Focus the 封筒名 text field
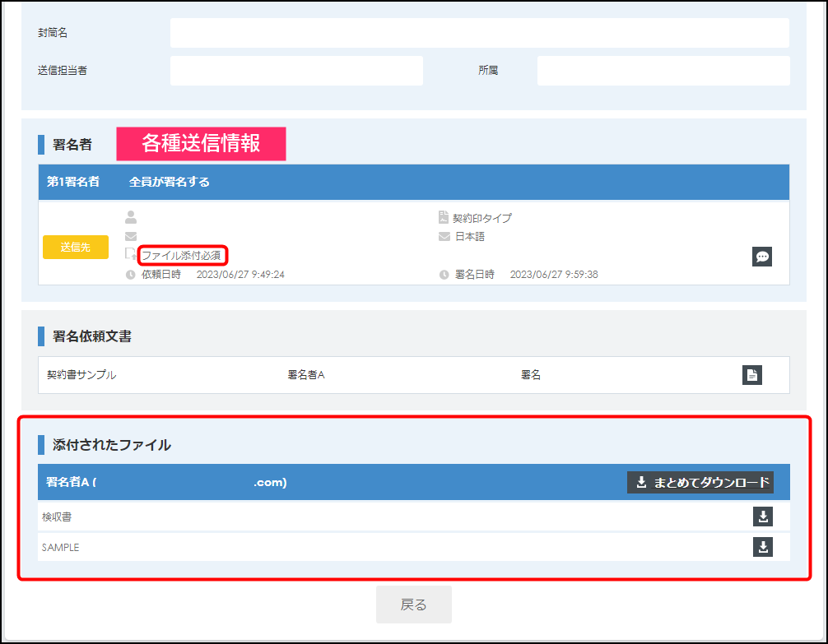Screen dimensions: 828x644 click(x=479, y=33)
